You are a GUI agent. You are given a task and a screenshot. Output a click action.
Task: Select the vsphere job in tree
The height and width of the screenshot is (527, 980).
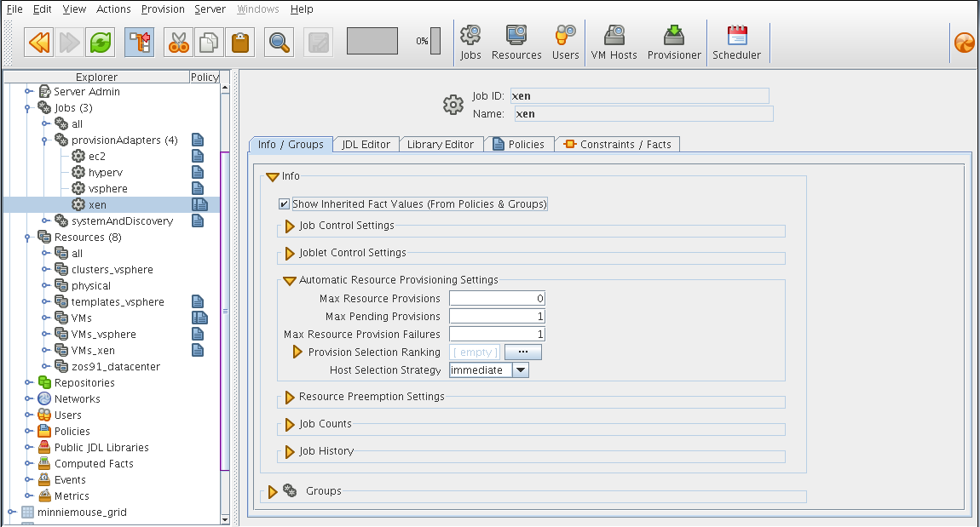pos(108,188)
